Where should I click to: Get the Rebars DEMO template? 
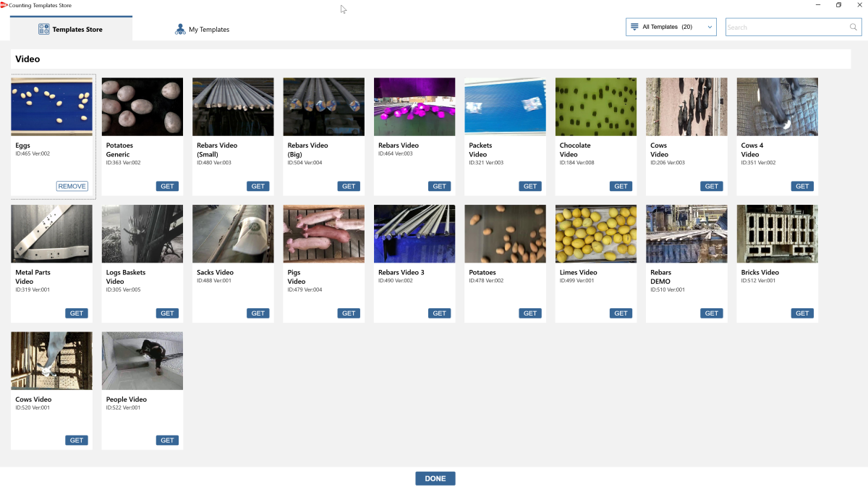pos(712,313)
